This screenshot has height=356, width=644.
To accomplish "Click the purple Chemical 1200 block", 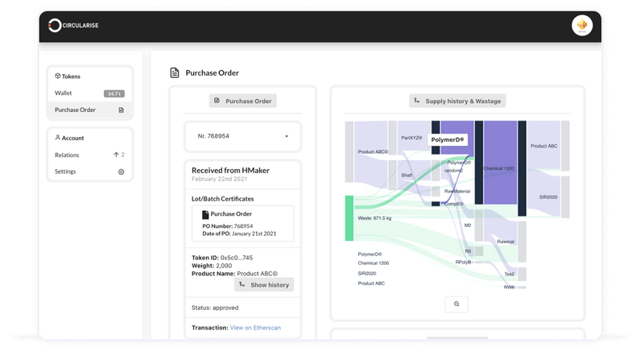I will point(500,163).
